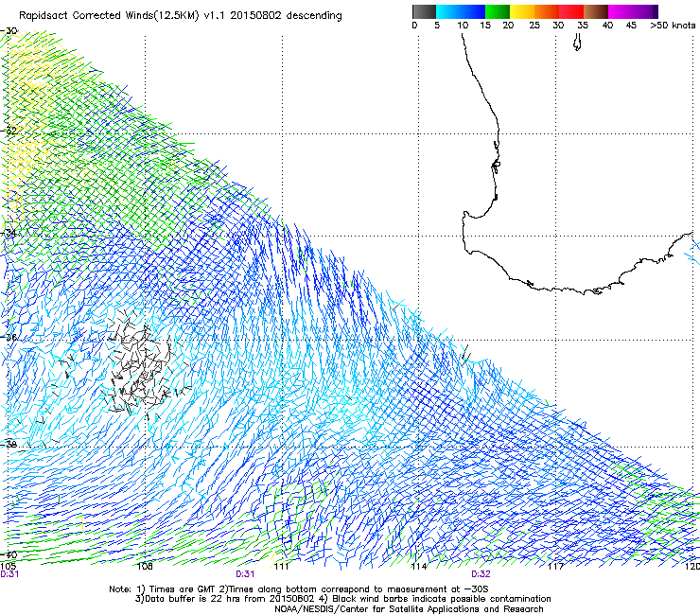This screenshot has width=700, height=615.
Task: Pick the magenta 40-45 knots legend swatch
Action: pyautogui.click(x=621, y=11)
